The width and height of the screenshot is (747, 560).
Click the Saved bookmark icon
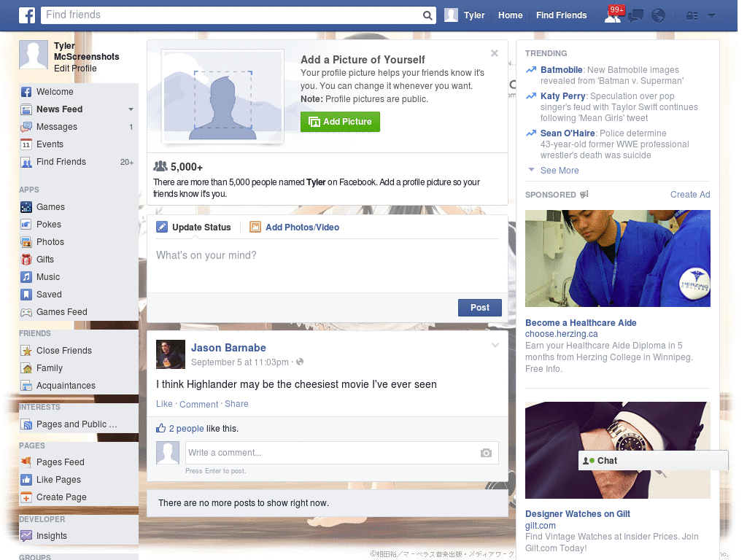(x=26, y=295)
